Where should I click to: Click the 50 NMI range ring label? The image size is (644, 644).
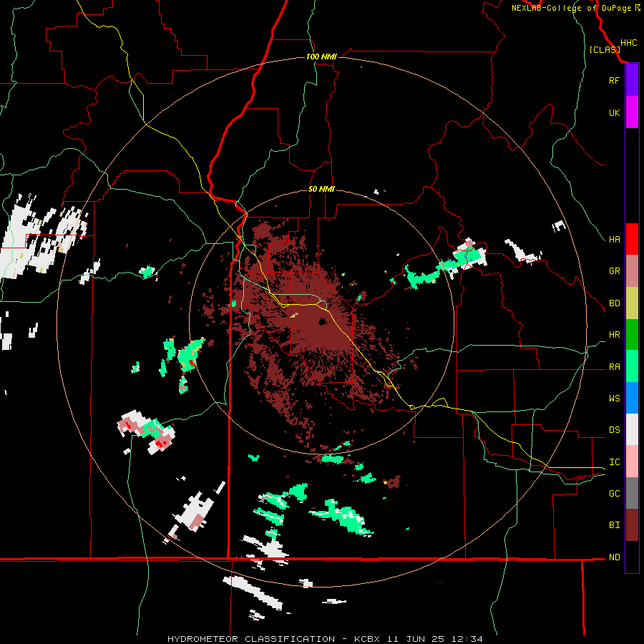(x=321, y=190)
